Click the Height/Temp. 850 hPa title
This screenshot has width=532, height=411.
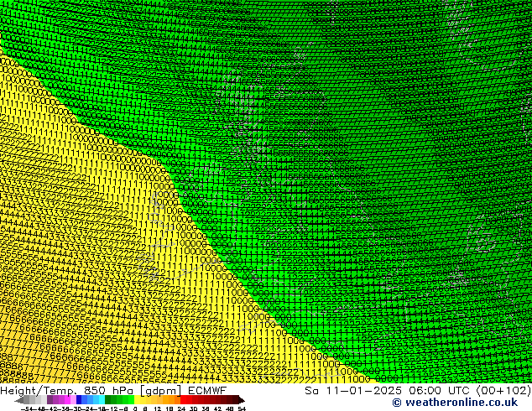tap(67, 390)
